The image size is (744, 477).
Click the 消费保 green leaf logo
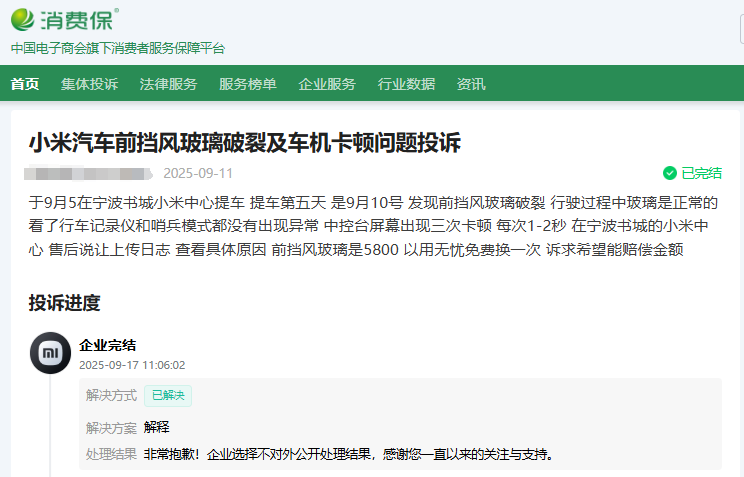point(22,19)
